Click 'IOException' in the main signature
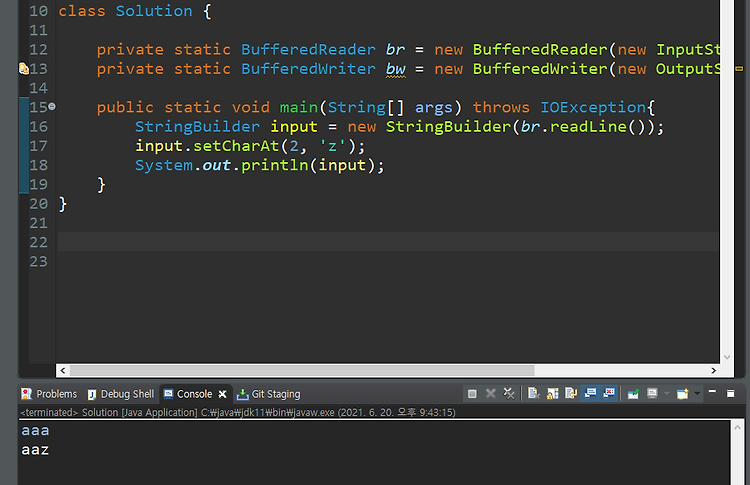750x485 pixels. 593,107
